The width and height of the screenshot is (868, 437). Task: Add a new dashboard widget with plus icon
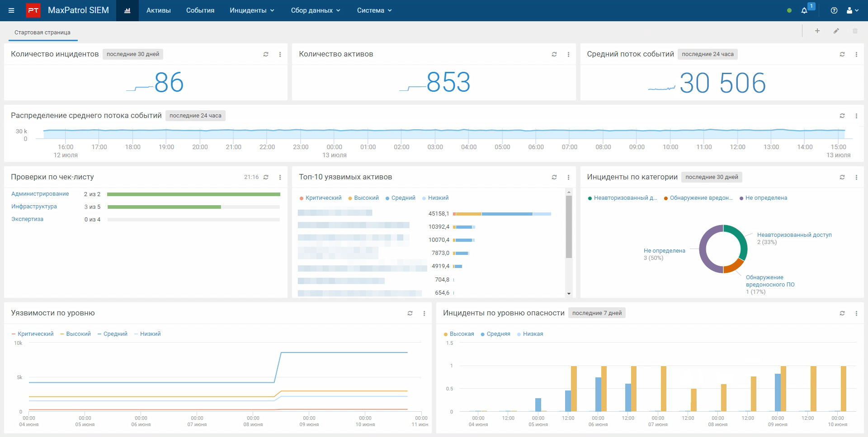coord(817,31)
